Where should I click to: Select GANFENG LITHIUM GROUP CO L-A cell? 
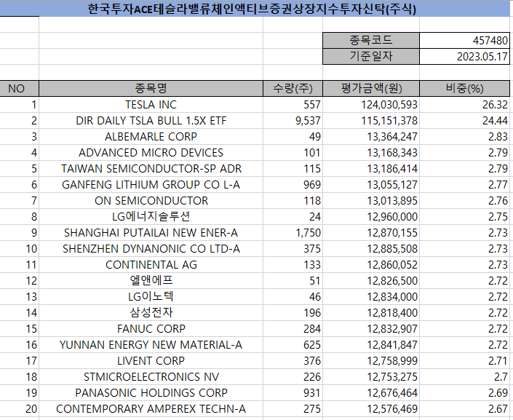(x=151, y=185)
